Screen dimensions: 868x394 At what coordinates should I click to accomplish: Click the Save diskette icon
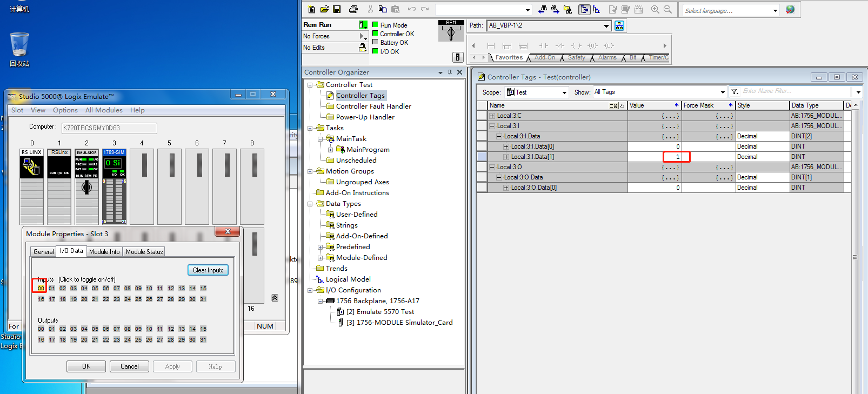click(337, 9)
